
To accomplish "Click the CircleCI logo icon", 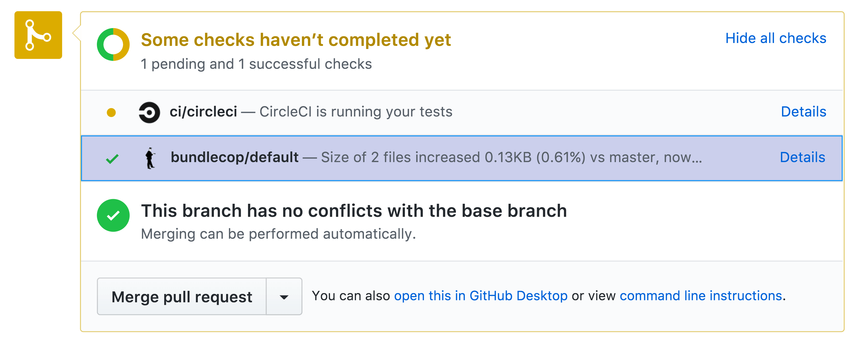I will tap(149, 112).
